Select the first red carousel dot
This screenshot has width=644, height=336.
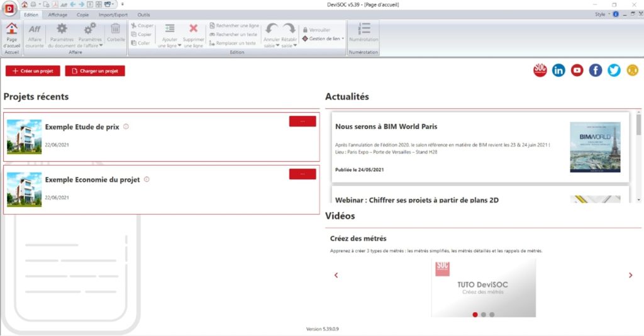tap(475, 315)
